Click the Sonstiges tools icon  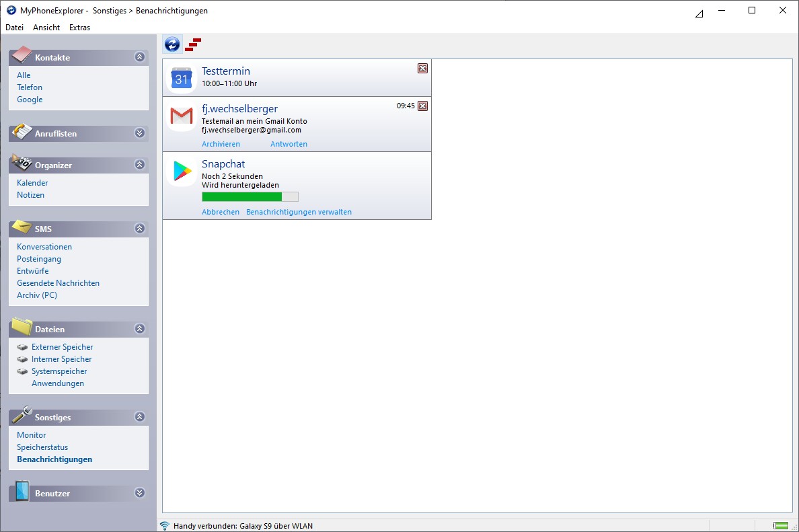22,415
